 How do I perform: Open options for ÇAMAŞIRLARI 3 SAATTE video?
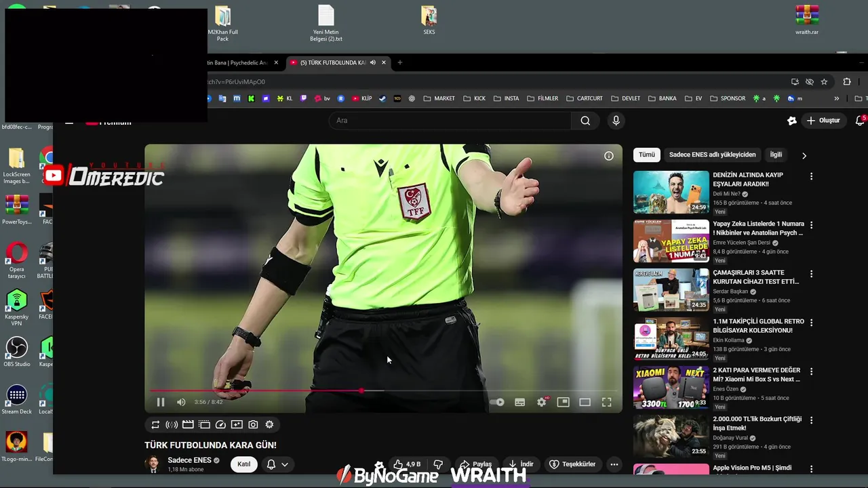pyautogui.click(x=811, y=274)
